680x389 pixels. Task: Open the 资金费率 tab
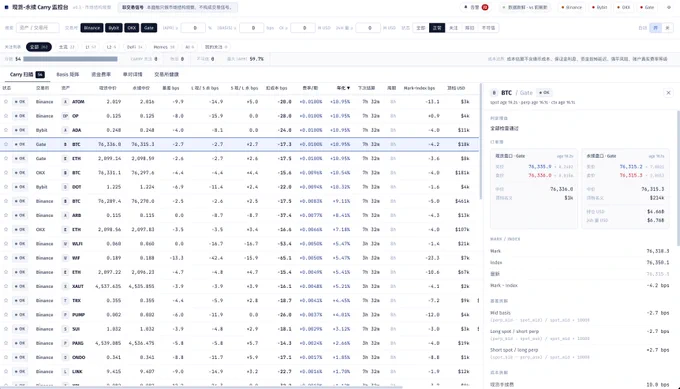pos(101,75)
